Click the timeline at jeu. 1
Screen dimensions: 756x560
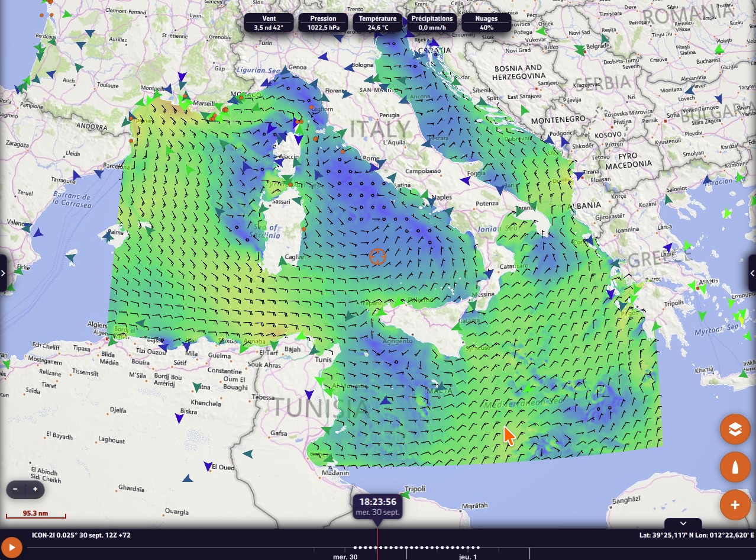pos(467,556)
